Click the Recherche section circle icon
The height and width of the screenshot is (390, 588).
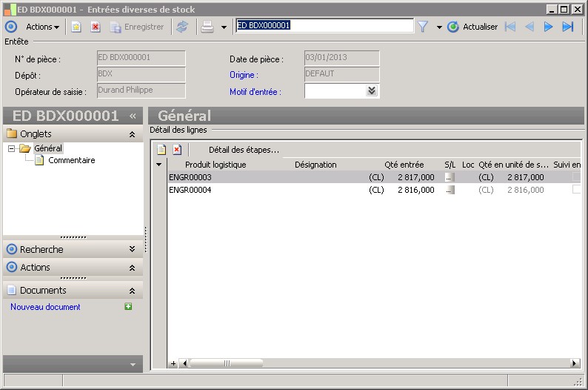(12, 249)
